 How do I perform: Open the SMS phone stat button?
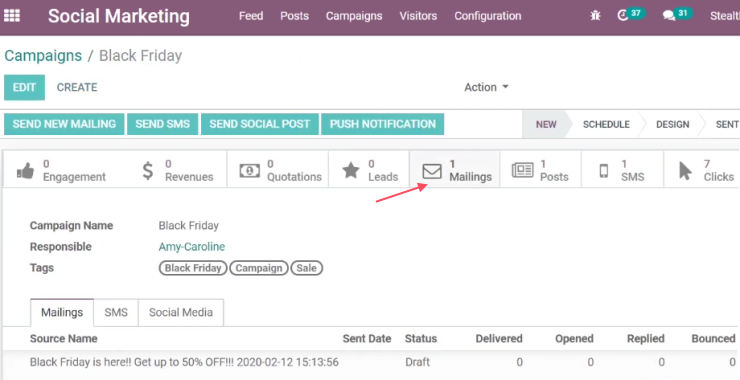(622, 170)
